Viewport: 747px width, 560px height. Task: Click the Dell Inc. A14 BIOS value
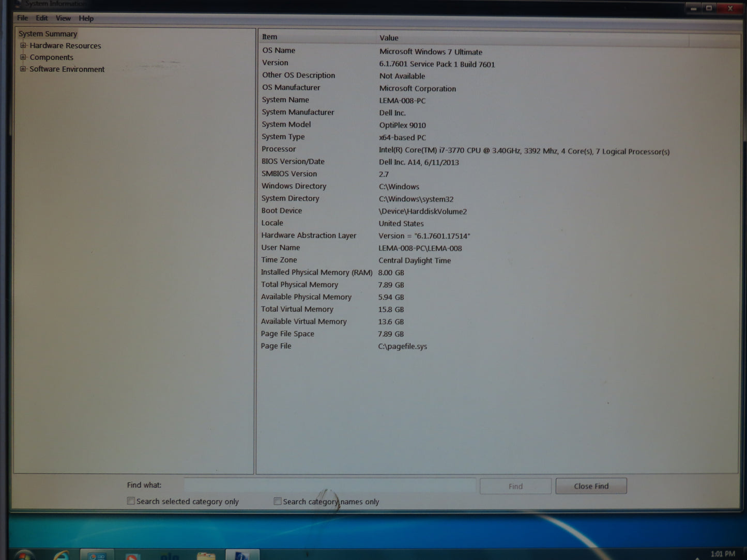(419, 162)
